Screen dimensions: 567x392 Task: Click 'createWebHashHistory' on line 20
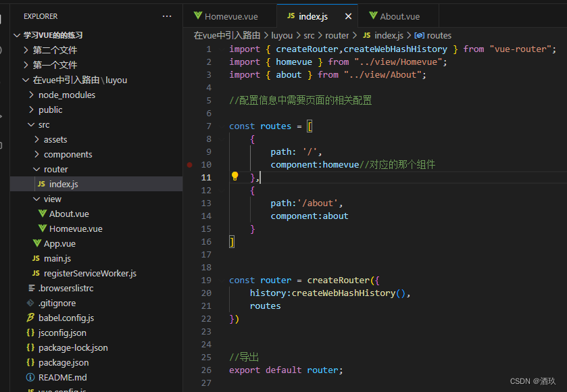pyautogui.click(x=343, y=293)
